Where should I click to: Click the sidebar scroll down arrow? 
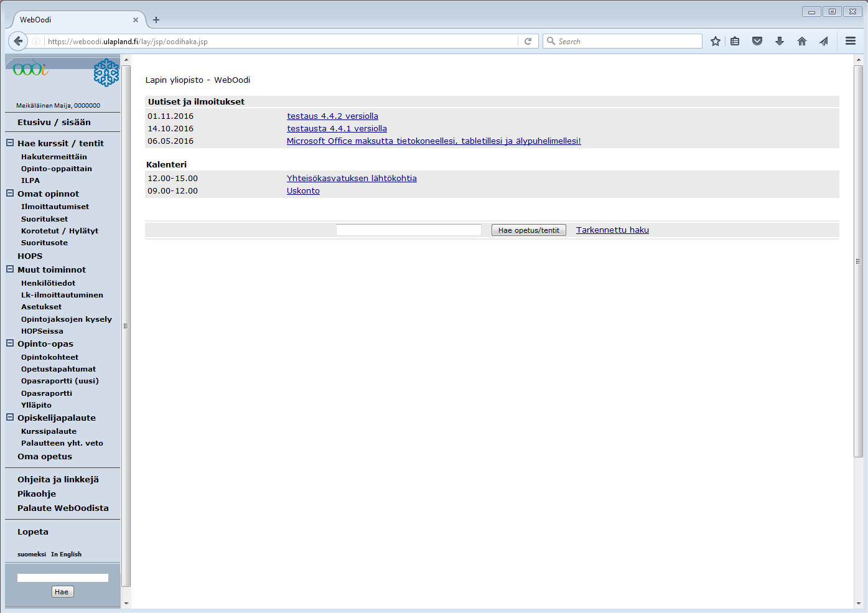pos(126,603)
